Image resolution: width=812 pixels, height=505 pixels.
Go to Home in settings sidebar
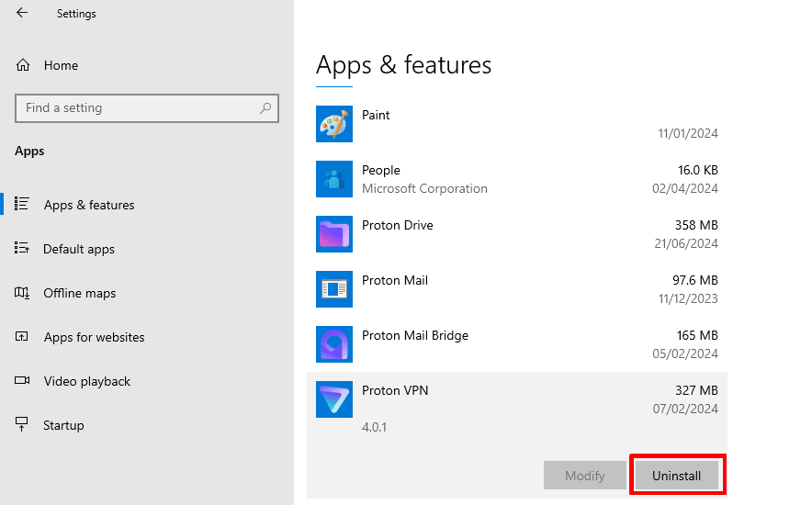(62, 66)
